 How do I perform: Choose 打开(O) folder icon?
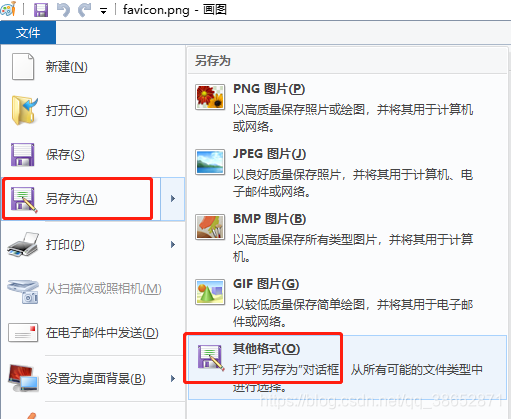coord(24,110)
